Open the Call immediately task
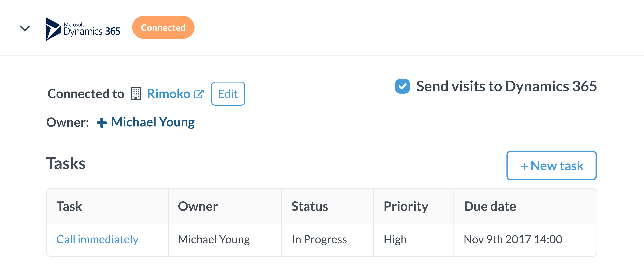The width and height of the screenshot is (644, 277). coord(97,239)
